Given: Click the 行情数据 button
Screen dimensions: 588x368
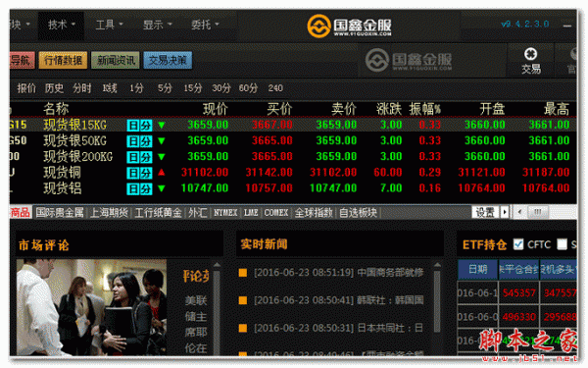Looking at the screenshot, I should pos(63,61).
